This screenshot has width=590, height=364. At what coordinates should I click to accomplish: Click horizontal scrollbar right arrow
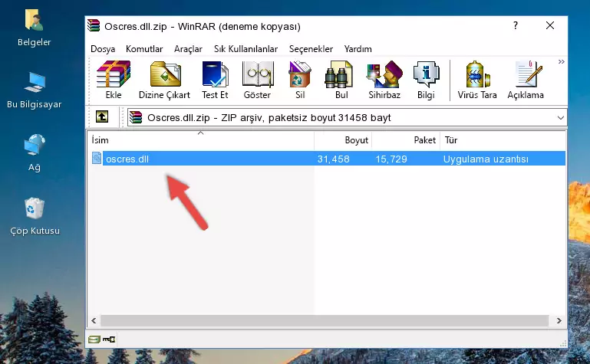tap(559, 320)
